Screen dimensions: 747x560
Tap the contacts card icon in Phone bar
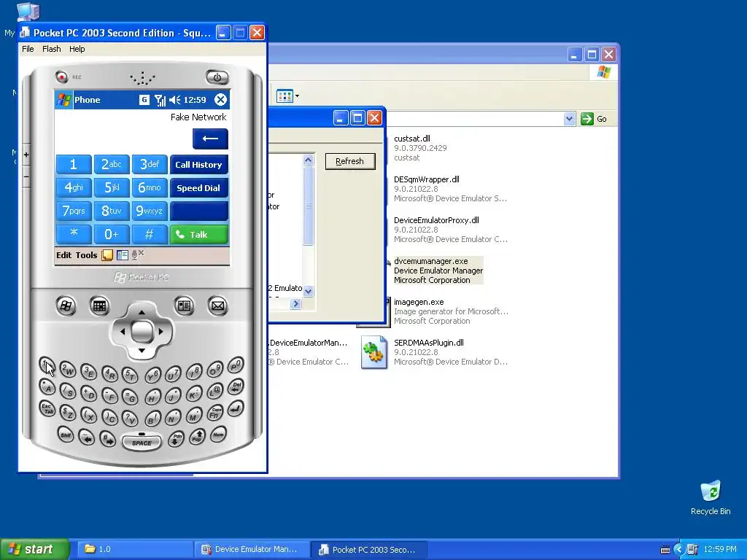[x=123, y=255]
